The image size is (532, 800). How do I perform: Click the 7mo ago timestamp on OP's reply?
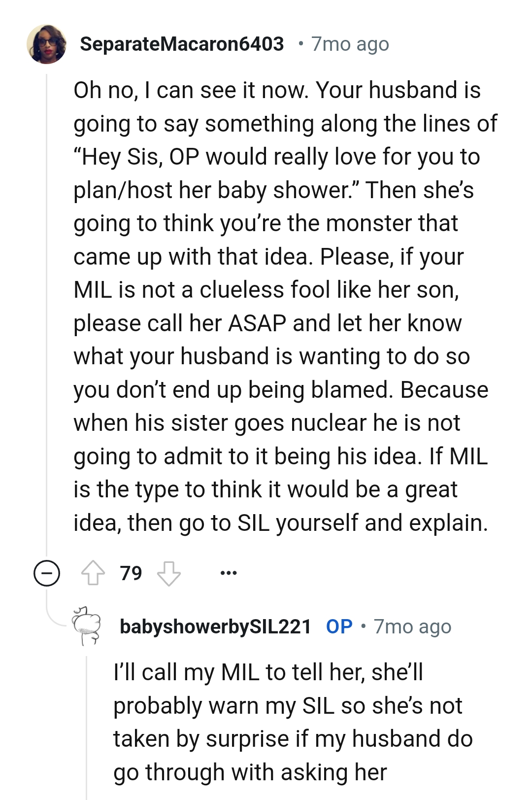[413, 626]
